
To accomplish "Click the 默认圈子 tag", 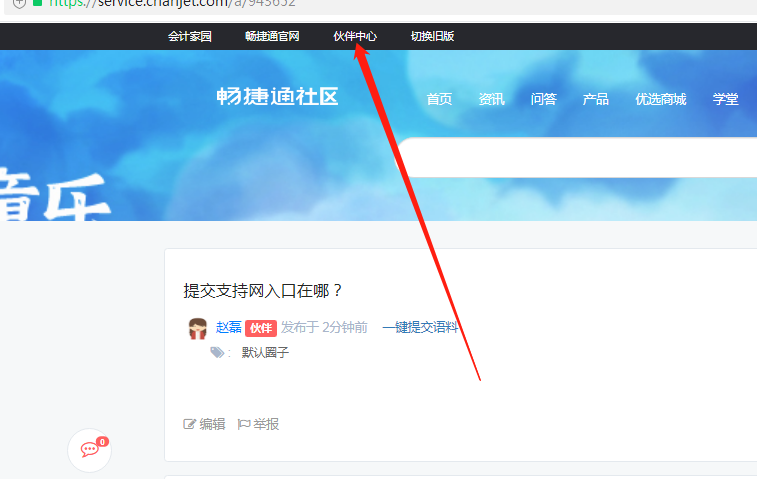I will click(x=265, y=352).
